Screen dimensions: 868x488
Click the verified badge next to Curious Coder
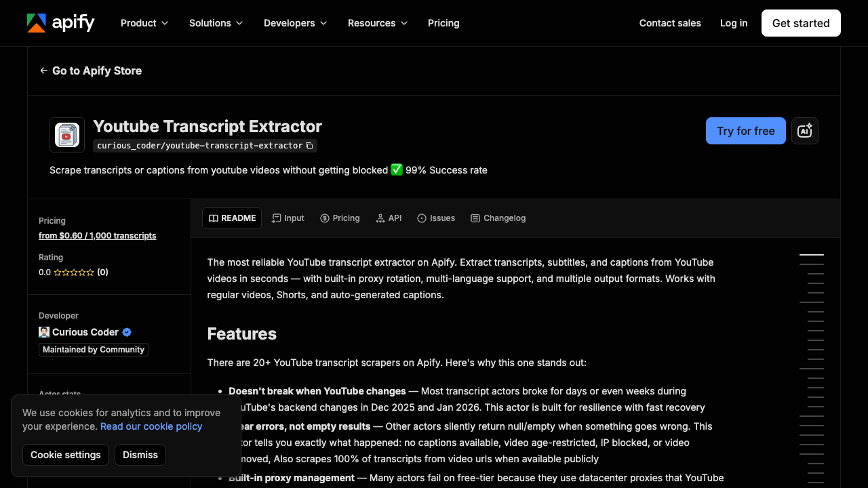(x=127, y=332)
